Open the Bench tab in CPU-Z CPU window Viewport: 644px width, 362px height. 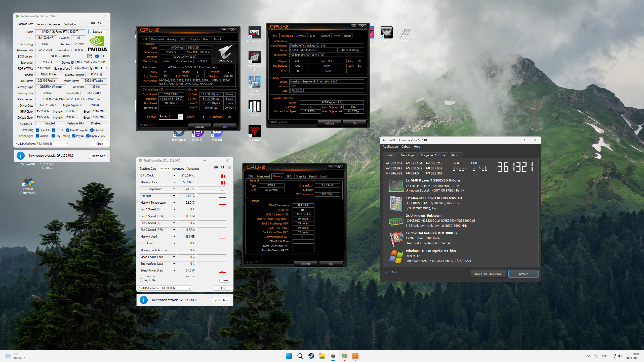(x=207, y=39)
